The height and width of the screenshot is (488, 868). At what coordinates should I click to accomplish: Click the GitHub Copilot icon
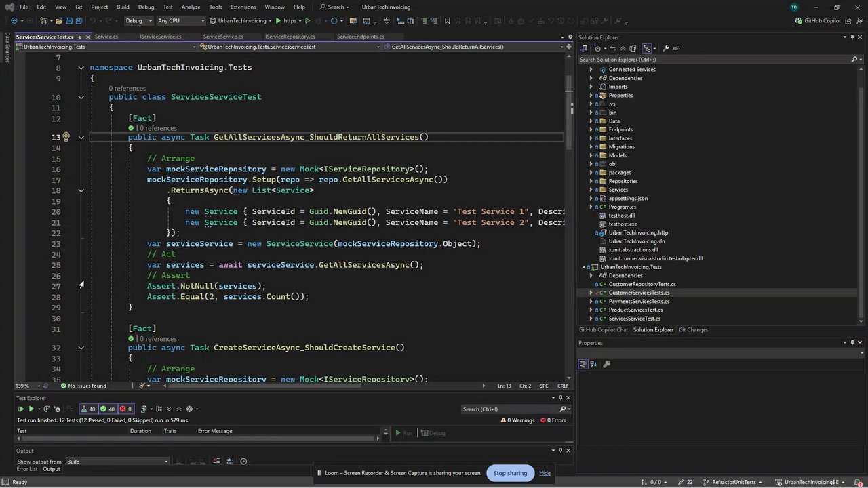point(798,21)
